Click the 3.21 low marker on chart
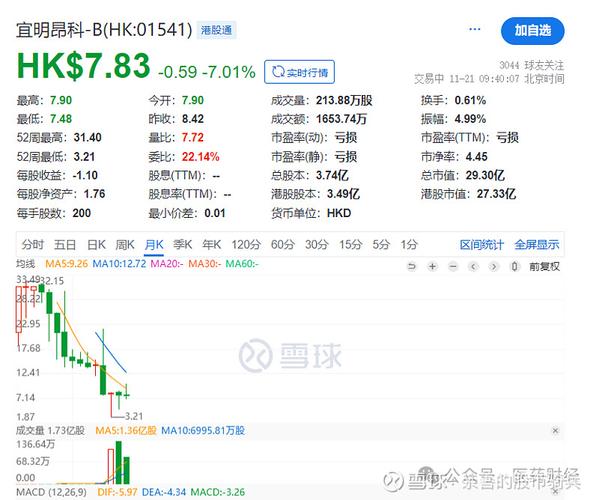The height and width of the screenshot is (500, 599). (x=134, y=416)
